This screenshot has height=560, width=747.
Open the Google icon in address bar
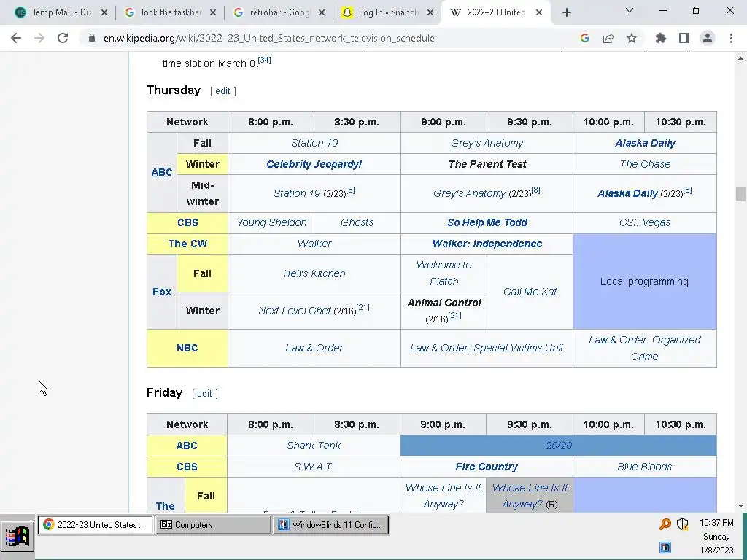pos(585,38)
